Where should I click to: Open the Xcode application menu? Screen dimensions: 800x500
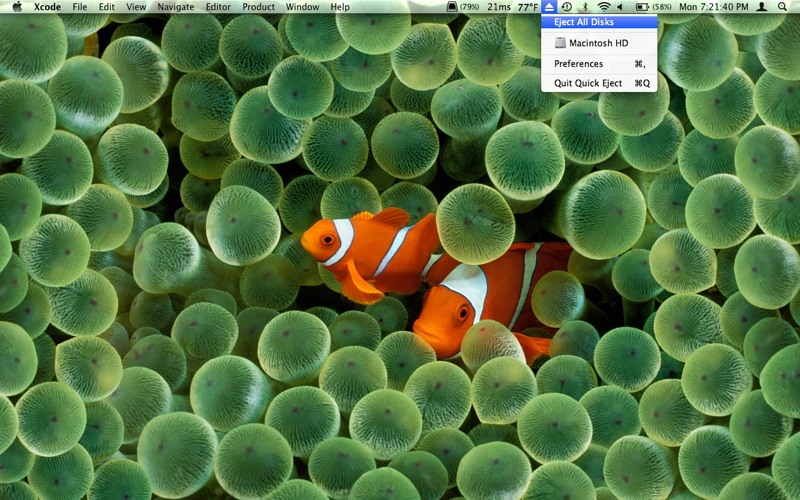point(47,7)
